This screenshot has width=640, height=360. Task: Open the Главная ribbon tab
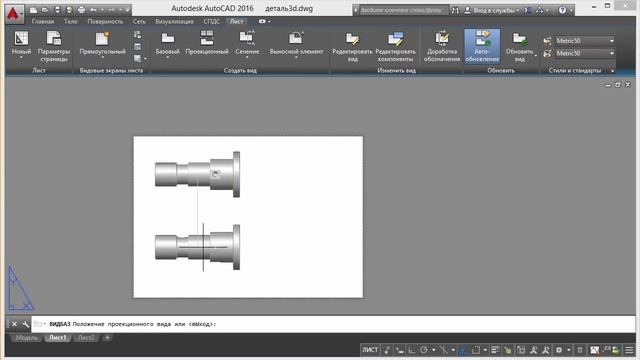[x=43, y=21]
